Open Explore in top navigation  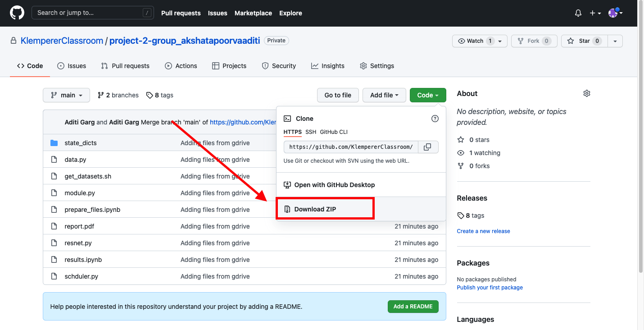(290, 13)
